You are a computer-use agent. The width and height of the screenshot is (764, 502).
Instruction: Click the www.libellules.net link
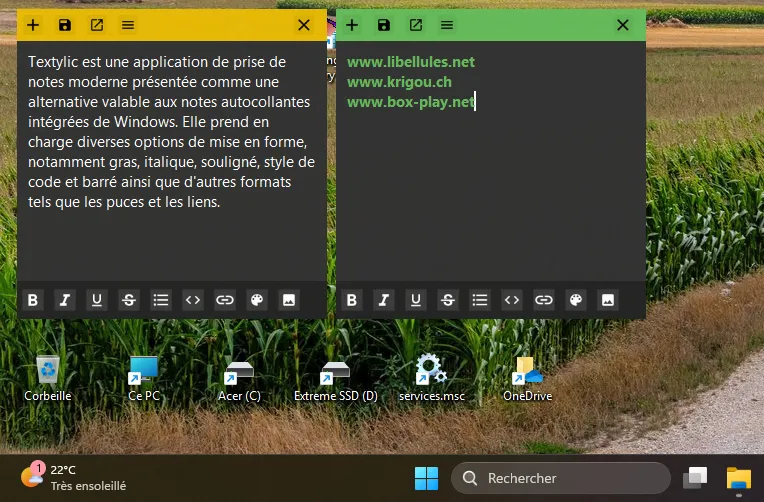(411, 62)
